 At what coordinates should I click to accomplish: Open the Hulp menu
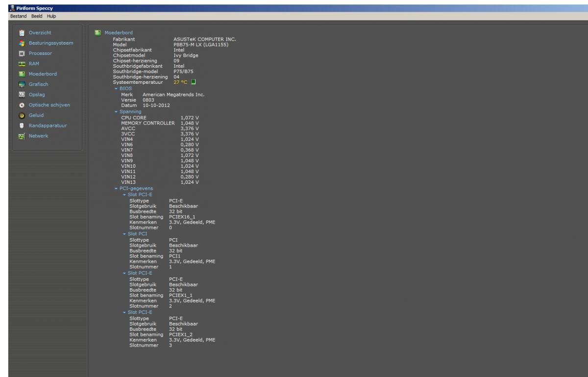point(51,16)
